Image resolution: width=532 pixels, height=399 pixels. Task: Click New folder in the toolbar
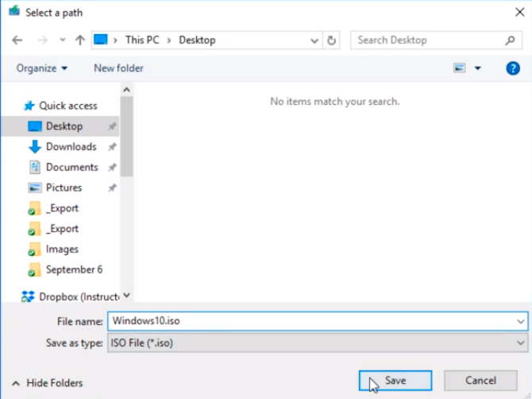tap(118, 68)
